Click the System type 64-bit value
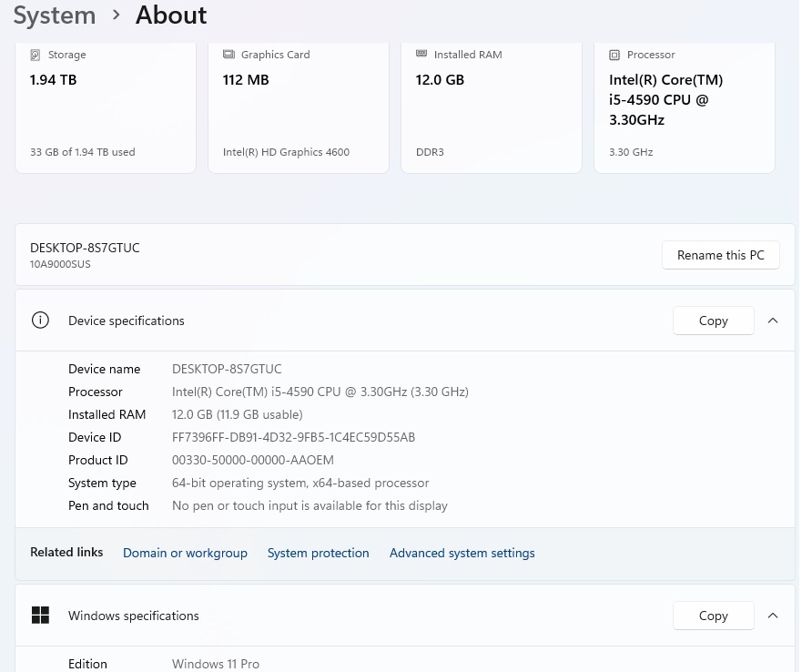 coord(300,483)
